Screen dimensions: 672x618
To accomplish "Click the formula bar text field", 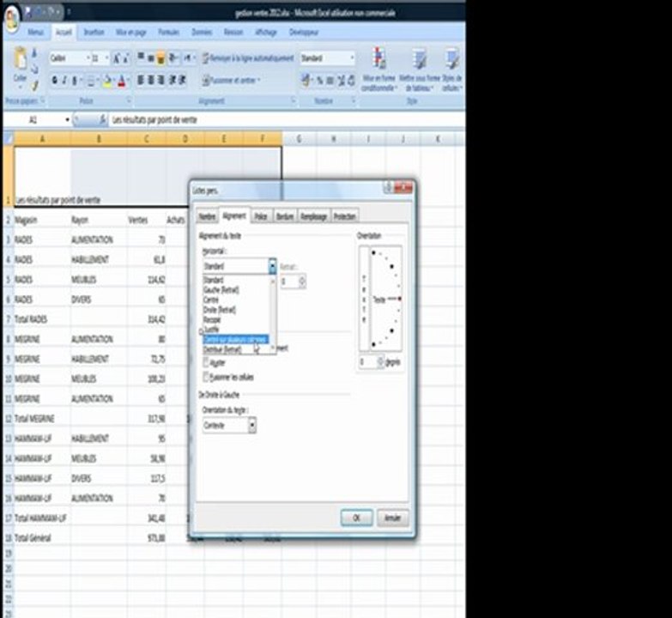I will click(287, 120).
